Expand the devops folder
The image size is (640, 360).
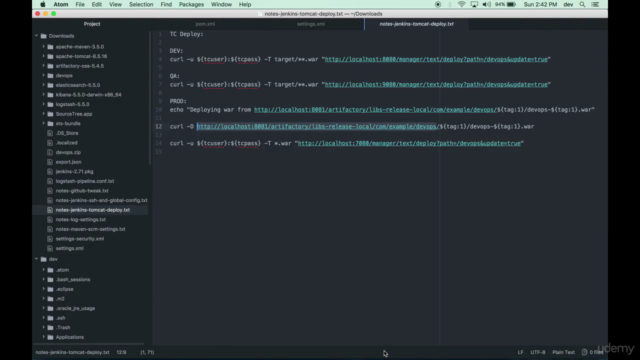44,76
